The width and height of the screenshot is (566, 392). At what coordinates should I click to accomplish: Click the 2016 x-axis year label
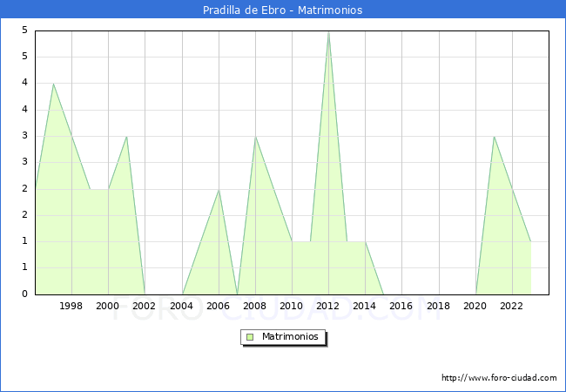pyautogui.click(x=401, y=306)
